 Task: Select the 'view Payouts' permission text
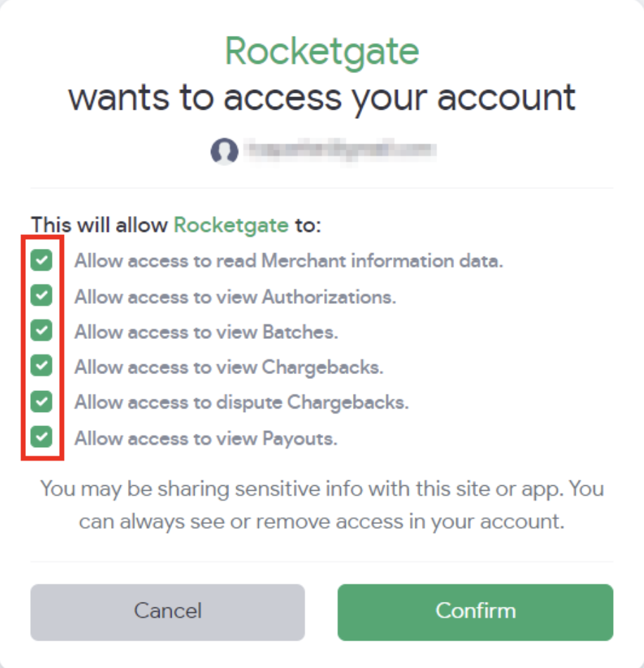(x=206, y=438)
